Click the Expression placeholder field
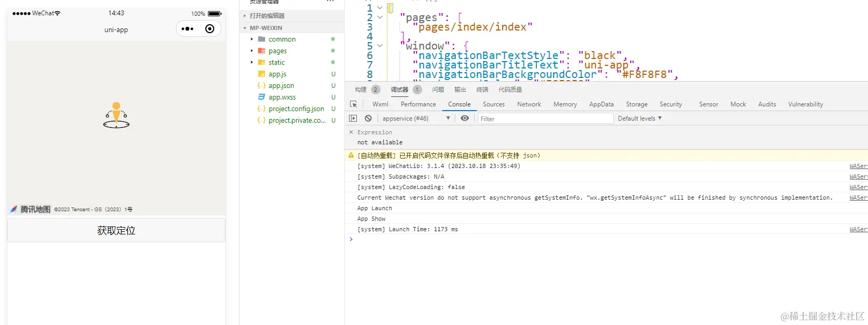Image resolution: width=868 pixels, height=325 pixels. [x=375, y=132]
